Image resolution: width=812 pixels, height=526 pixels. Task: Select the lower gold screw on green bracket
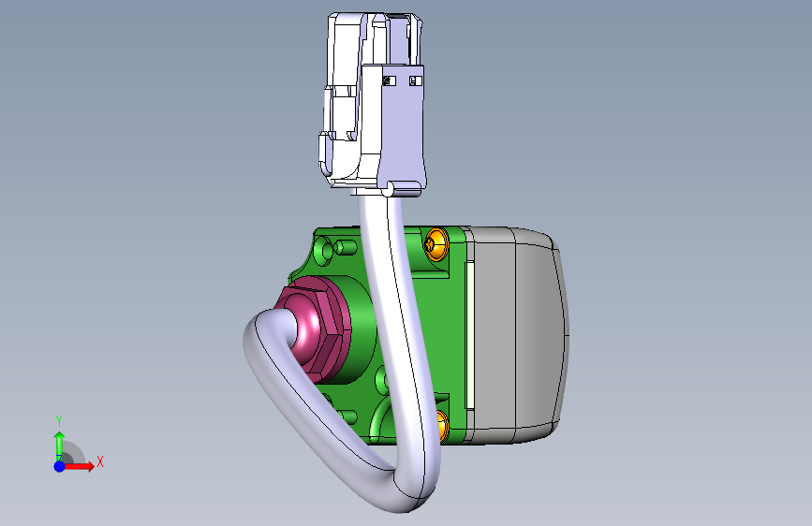[443, 426]
